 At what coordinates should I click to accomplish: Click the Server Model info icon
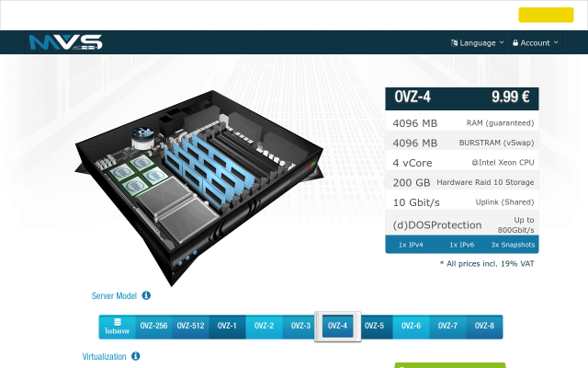pos(146,296)
